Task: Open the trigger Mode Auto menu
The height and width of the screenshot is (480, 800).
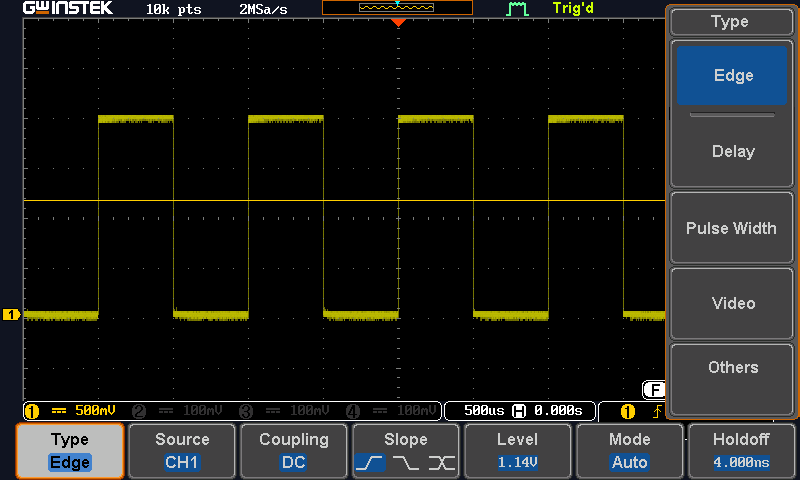Action: click(629, 450)
